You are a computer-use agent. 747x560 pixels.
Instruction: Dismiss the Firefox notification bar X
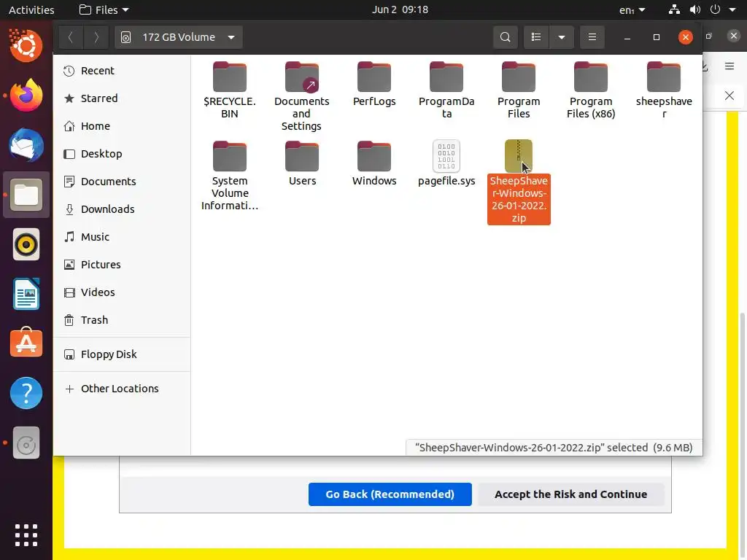pyautogui.click(x=729, y=96)
